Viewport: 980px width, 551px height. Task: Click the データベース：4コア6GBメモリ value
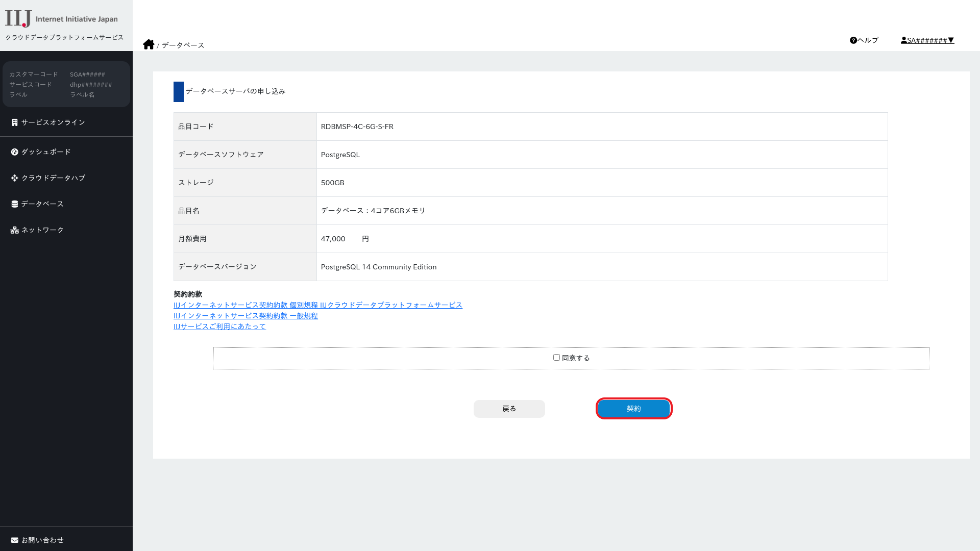(x=373, y=211)
